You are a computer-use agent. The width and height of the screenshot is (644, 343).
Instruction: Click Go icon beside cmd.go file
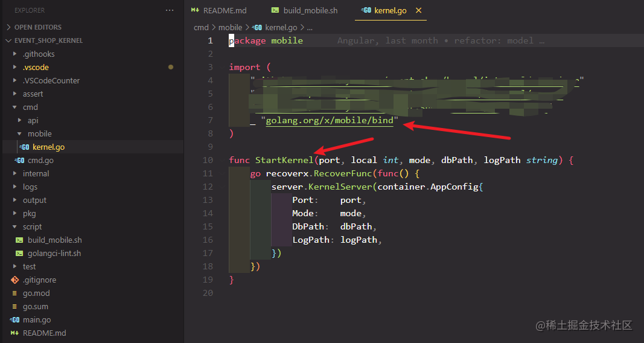coord(20,160)
